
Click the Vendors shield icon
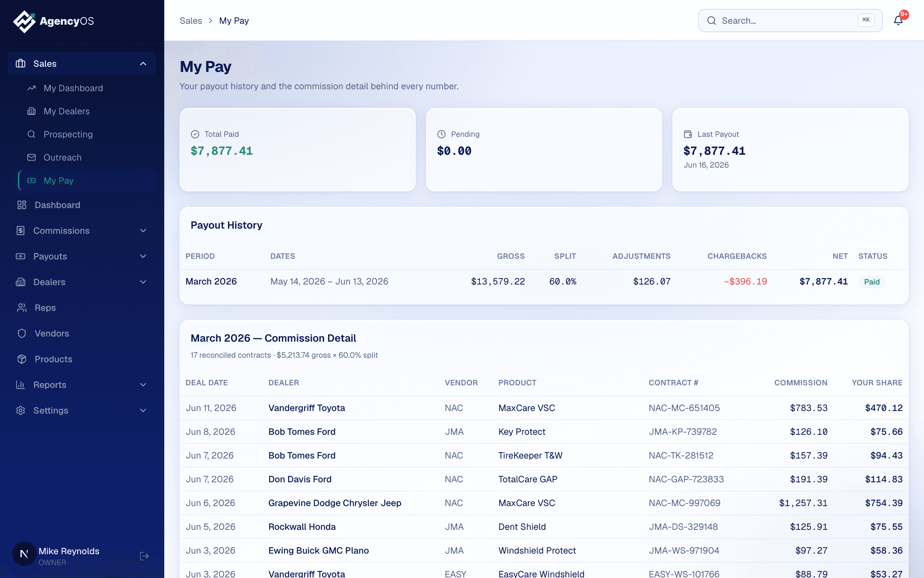(22, 333)
